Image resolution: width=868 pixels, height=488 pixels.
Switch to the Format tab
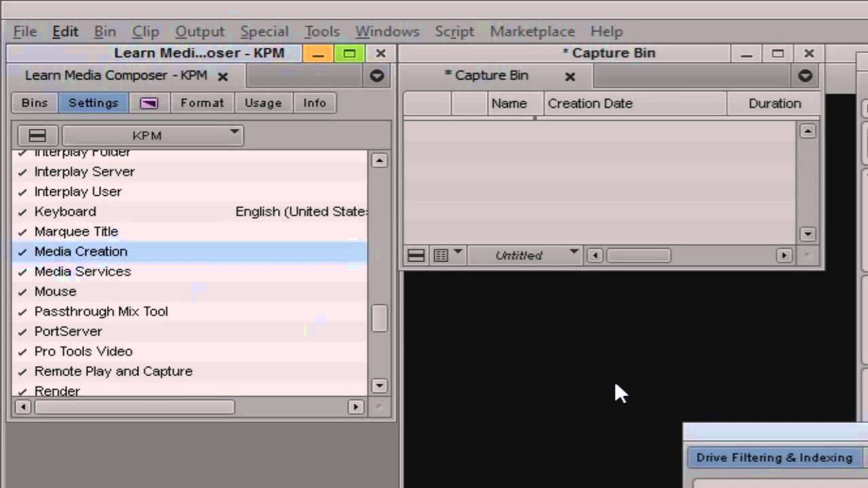[201, 103]
